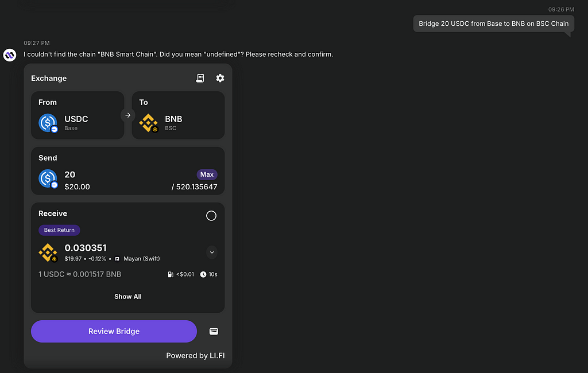The image size is (588, 373).
Task: Click the BNB token icon in To
Action: (x=149, y=123)
